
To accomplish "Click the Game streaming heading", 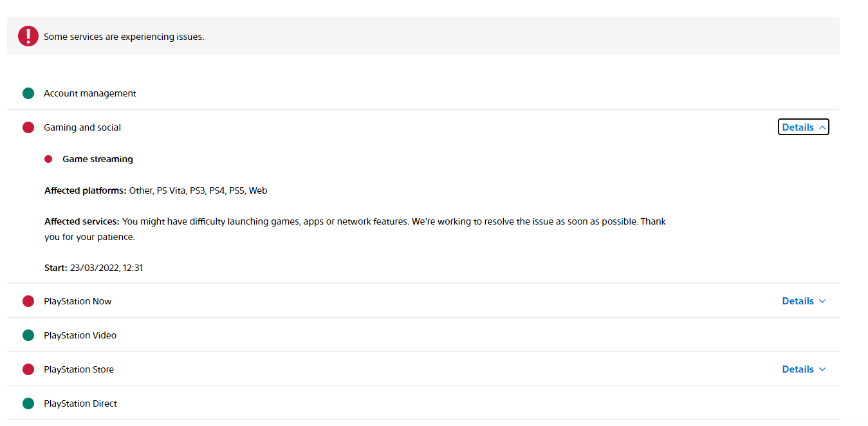I will coord(98,159).
